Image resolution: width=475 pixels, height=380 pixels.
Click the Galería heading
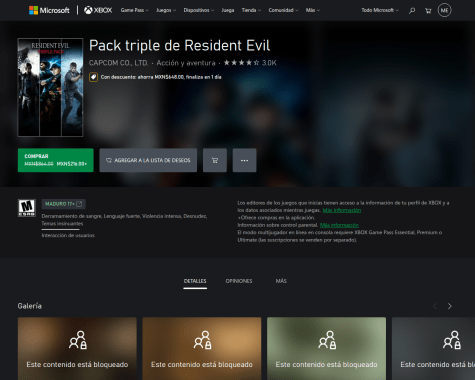(x=30, y=306)
